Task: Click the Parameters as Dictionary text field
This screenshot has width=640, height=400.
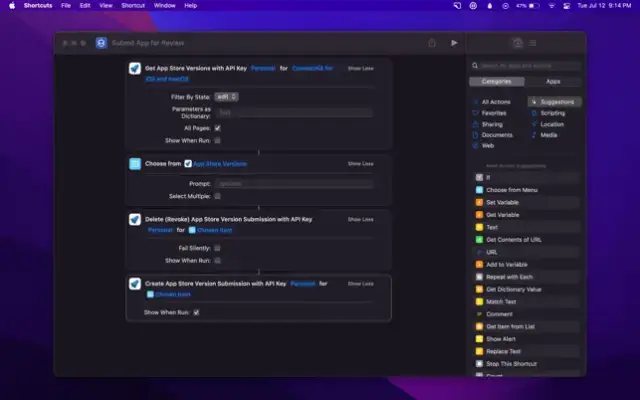Action: pos(294,113)
